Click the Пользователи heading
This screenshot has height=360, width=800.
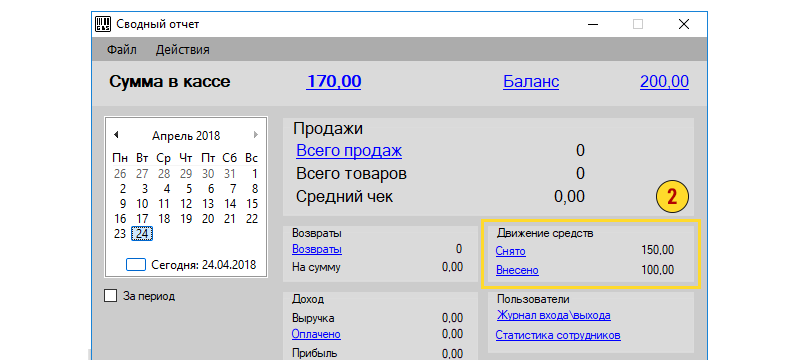pyautogui.click(x=533, y=299)
